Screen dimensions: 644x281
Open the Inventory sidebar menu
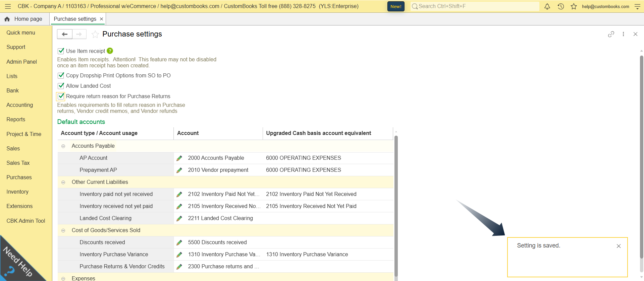(17, 192)
